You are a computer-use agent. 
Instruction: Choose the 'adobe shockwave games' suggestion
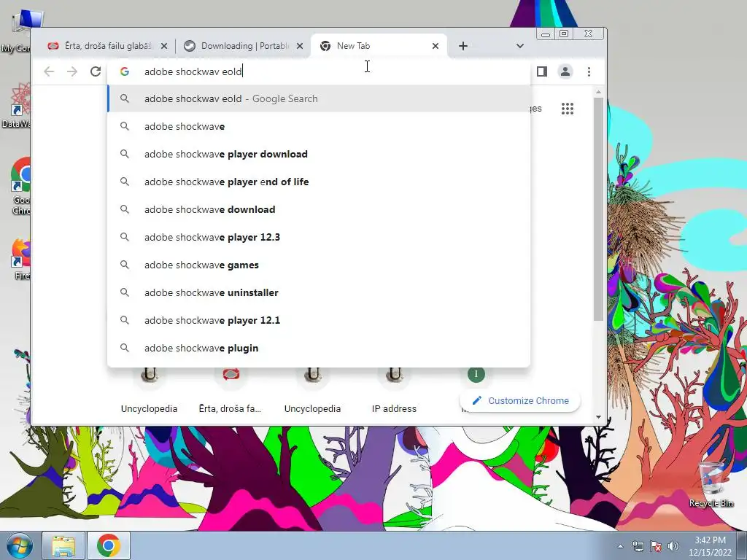point(319,265)
